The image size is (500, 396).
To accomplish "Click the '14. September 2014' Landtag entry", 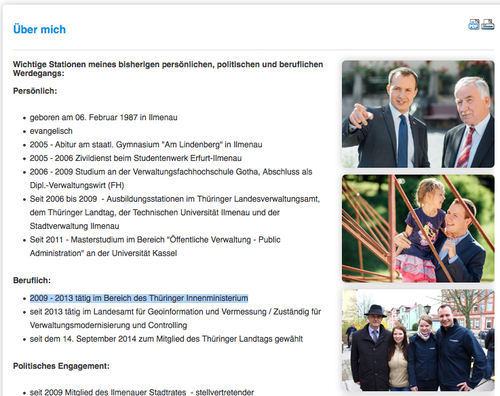I will click(166, 339).
